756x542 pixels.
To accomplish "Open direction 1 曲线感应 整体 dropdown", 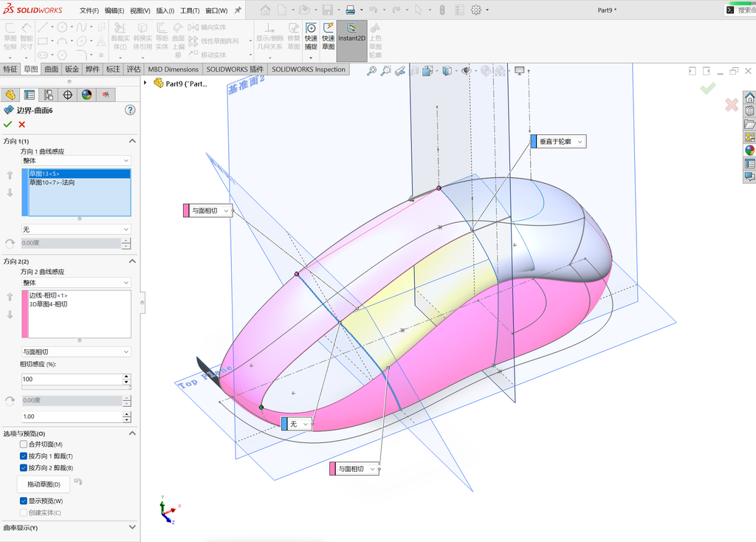I will (76, 160).
